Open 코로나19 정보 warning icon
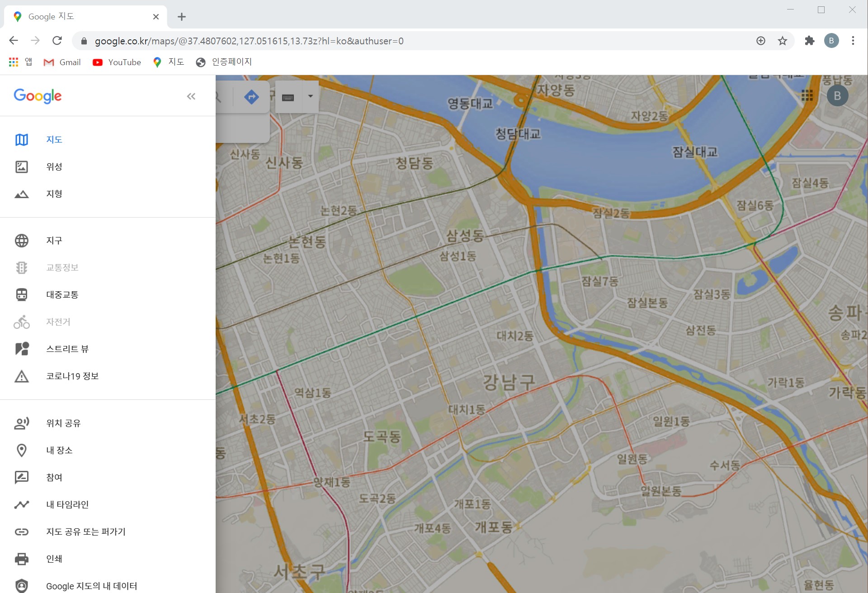The width and height of the screenshot is (868, 593). click(x=21, y=376)
